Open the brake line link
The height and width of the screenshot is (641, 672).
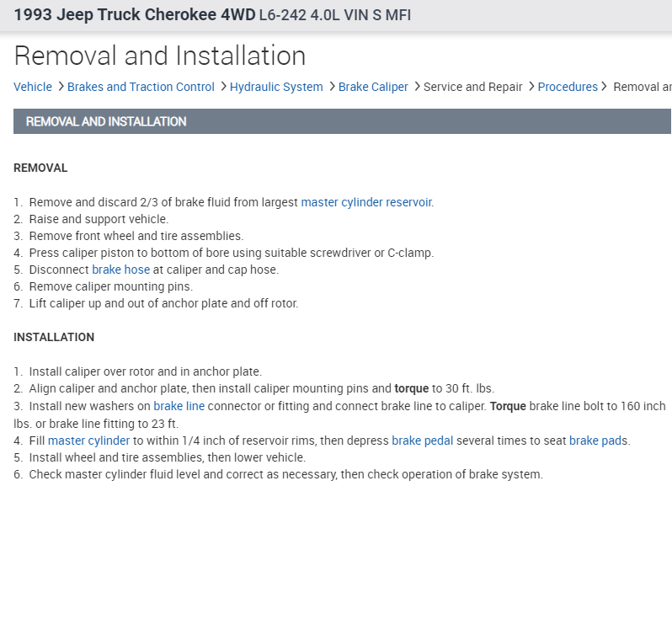point(179,406)
